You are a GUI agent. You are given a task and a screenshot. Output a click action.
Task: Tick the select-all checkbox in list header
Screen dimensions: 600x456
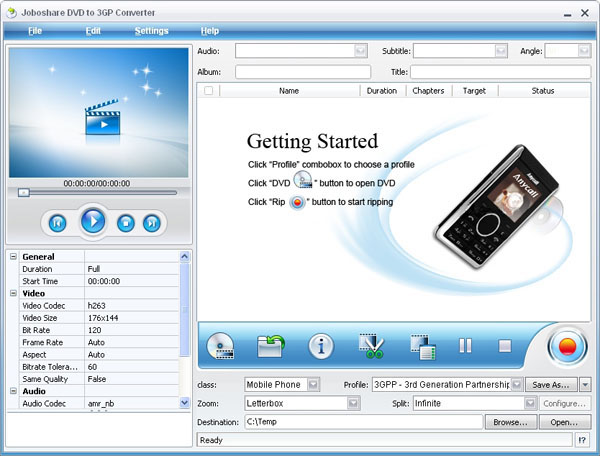(x=209, y=91)
